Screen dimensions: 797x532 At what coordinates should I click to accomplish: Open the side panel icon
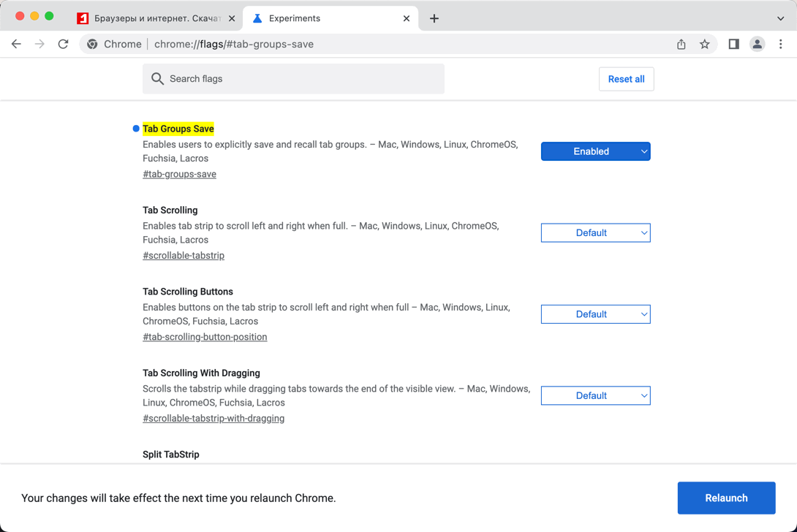click(733, 45)
